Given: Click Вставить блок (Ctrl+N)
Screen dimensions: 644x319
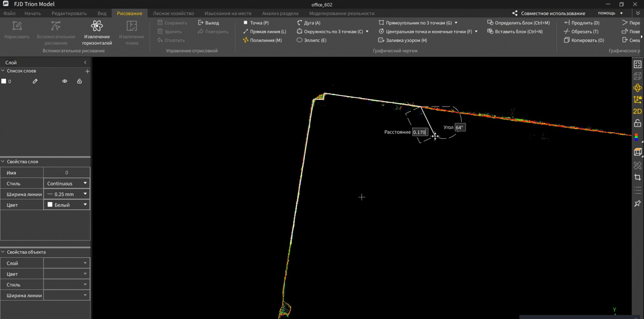Looking at the screenshot, I should tap(515, 31).
